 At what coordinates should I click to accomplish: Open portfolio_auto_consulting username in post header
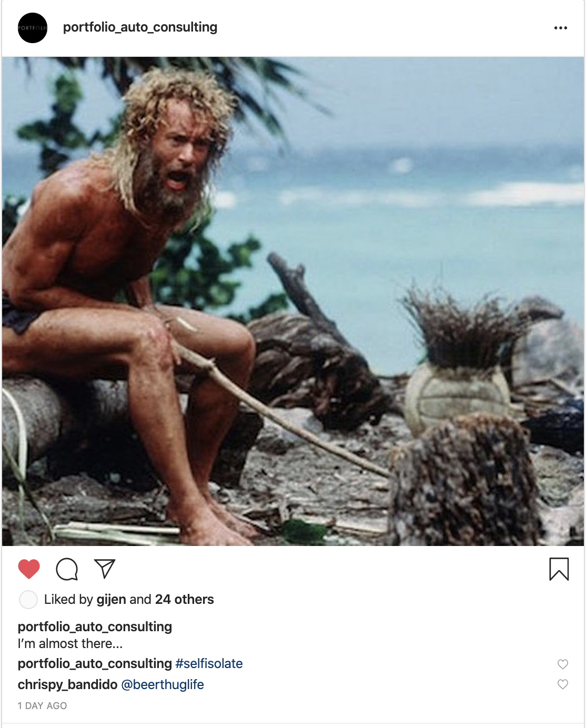tap(140, 27)
